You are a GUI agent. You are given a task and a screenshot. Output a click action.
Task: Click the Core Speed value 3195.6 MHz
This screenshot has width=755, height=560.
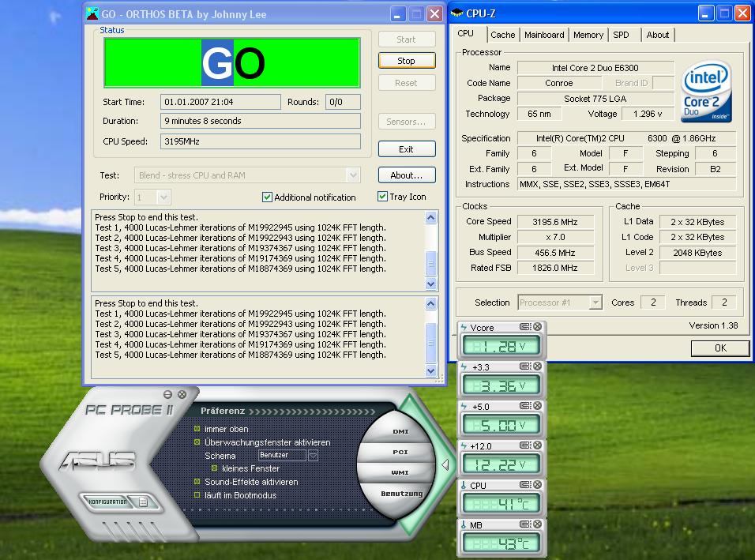click(555, 221)
